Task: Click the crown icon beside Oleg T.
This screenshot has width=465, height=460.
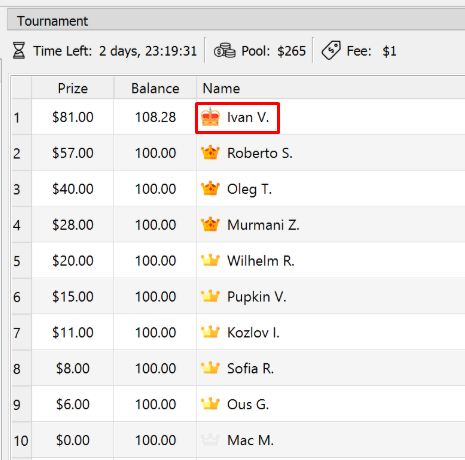Action: pos(210,189)
